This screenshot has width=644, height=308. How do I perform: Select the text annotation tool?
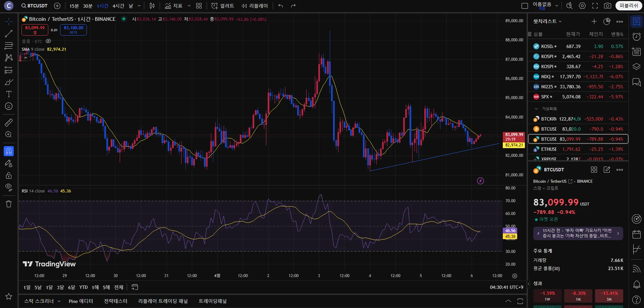[x=9, y=94]
